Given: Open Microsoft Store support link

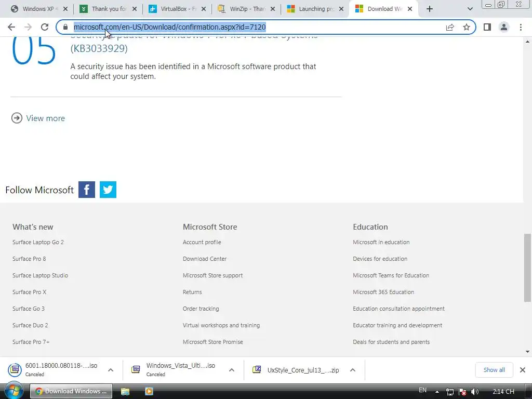Looking at the screenshot, I should 212,275.
